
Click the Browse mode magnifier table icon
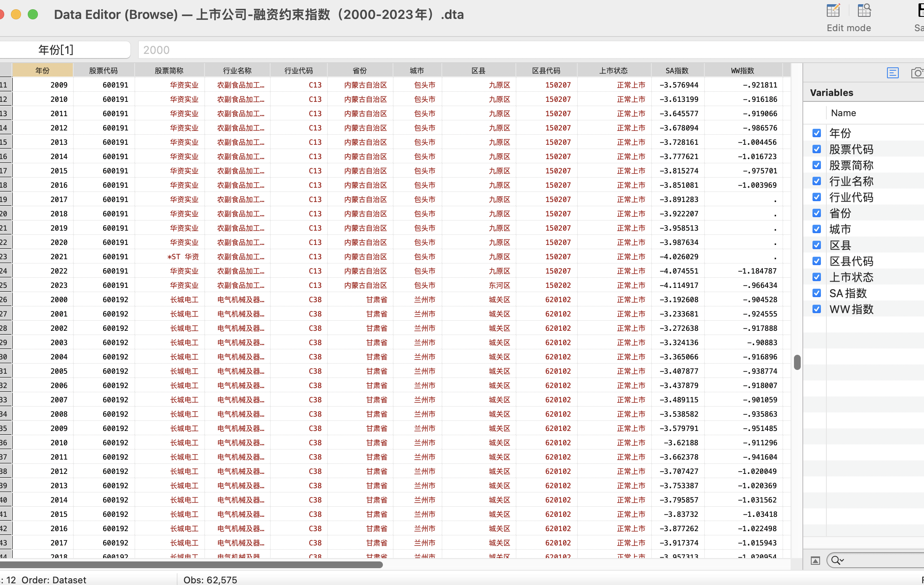[864, 11]
